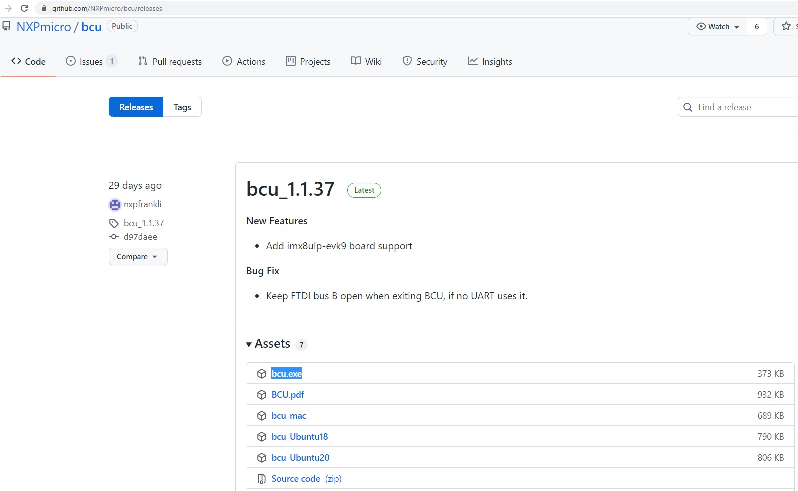The height and width of the screenshot is (491, 798).
Task: Click the repository book icon beside NXPmicro
Action: pyautogui.click(x=8, y=26)
